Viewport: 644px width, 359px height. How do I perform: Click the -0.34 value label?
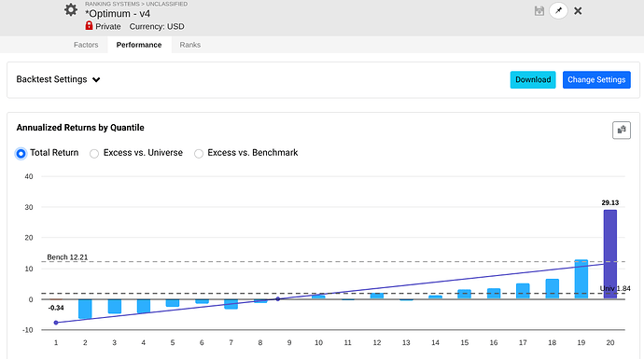(x=56, y=308)
